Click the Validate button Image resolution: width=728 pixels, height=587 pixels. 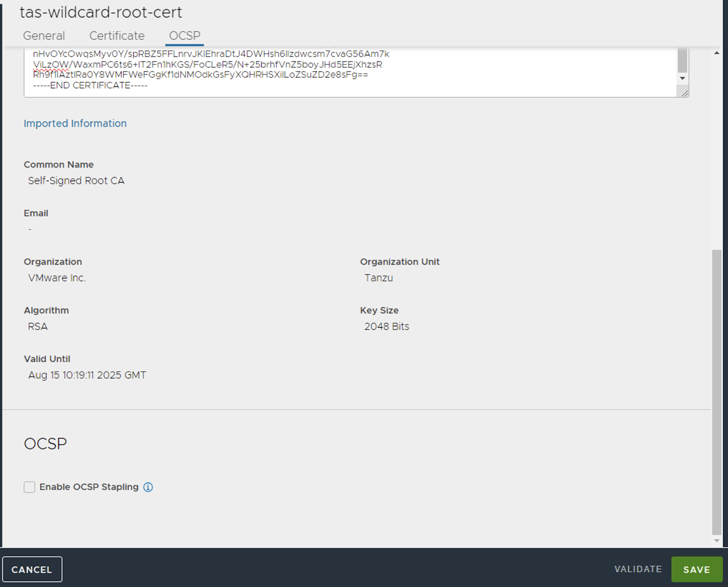pyautogui.click(x=638, y=569)
